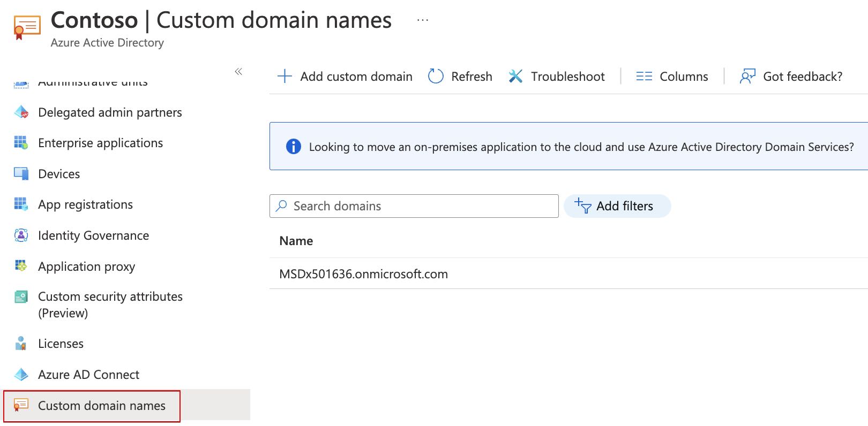Click the blue info icon in banner
Screen dimensions: 868x426
coord(294,146)
